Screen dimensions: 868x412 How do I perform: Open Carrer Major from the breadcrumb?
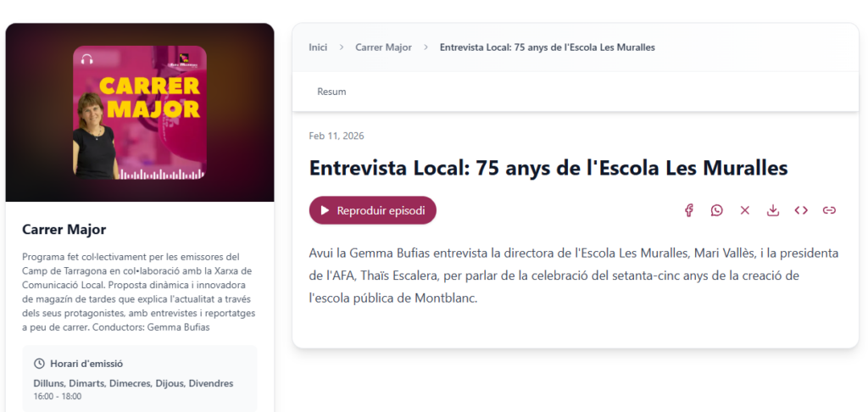pos(383,47)
